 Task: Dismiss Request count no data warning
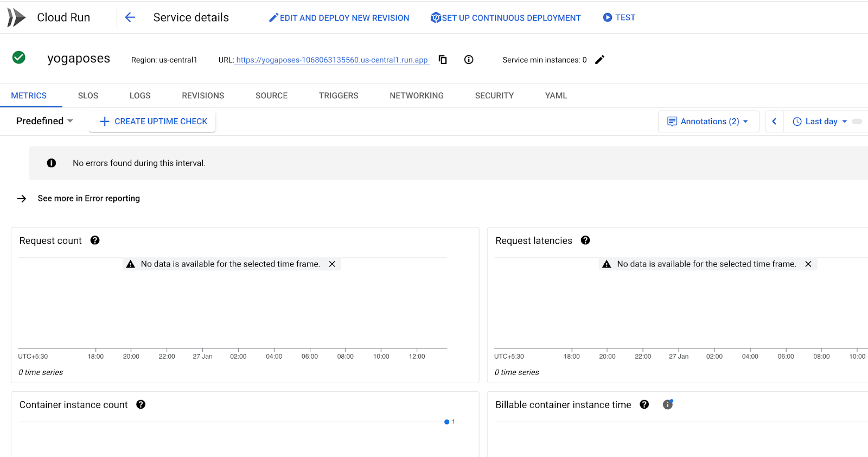click(332, 264)
